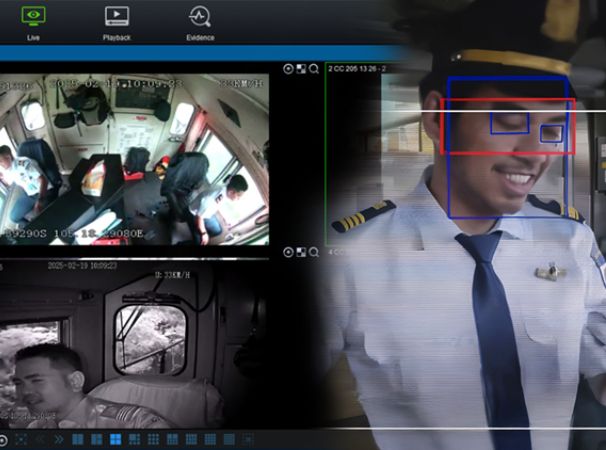Select the nine-grid layout icon
The width and height of the screenshot is (606, 450).
(153, 439)
